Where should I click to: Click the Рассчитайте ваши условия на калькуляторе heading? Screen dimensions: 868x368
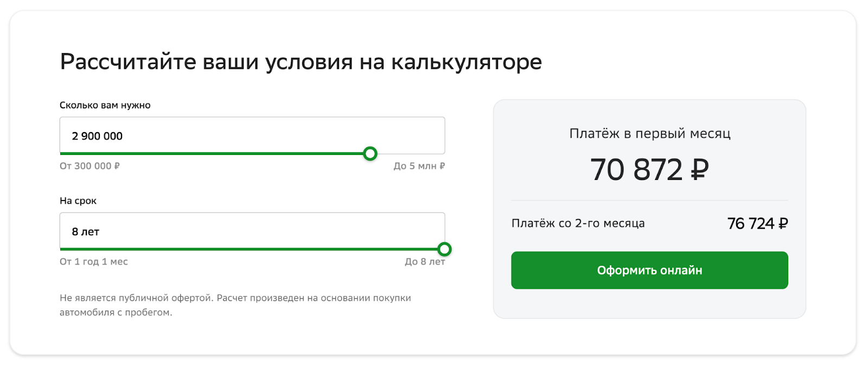(x=301, y=62)
